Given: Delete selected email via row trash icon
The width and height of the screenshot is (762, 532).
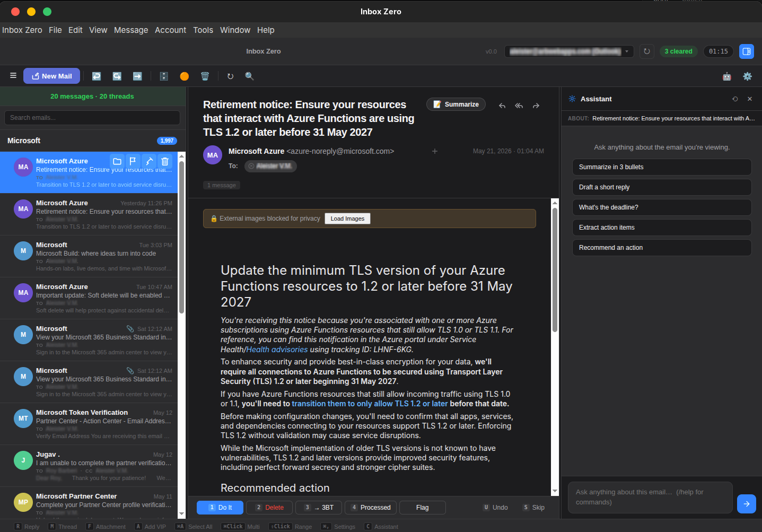Looking at the screenshot, I should (165, 161).
